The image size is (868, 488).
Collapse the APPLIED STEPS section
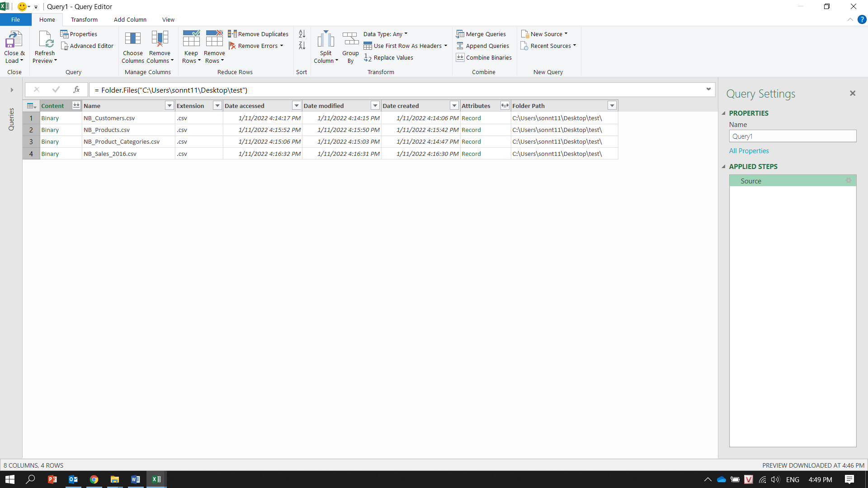coord(723,167)
